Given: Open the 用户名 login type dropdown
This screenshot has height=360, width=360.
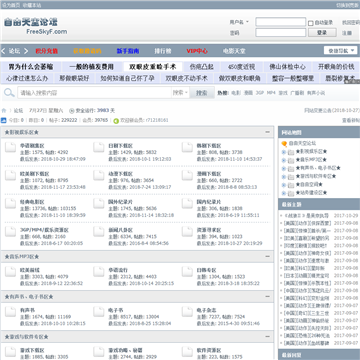Looking at the screenshot, I should coord(239,22).
